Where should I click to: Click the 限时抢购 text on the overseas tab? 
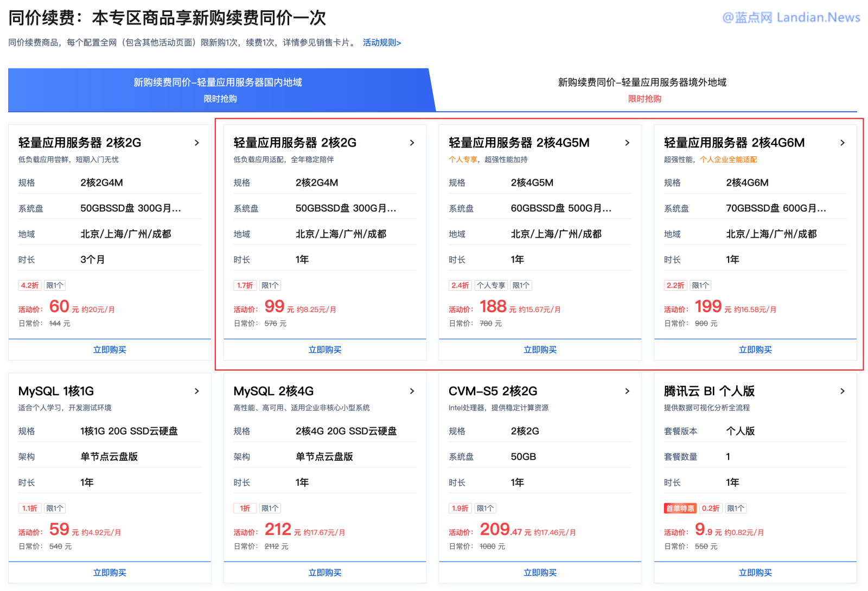[x=645, y=98]
